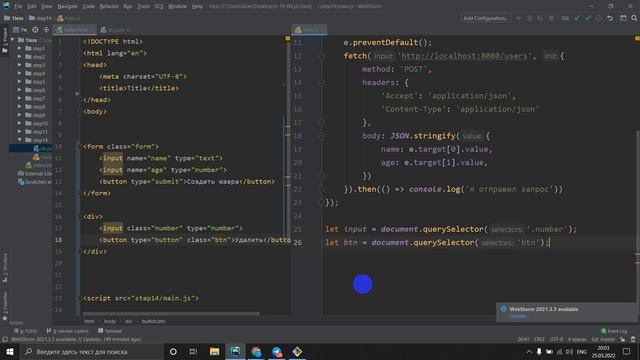
Task: Click the Update link in WebStorm notification
Action: click(x=518, y=316)
